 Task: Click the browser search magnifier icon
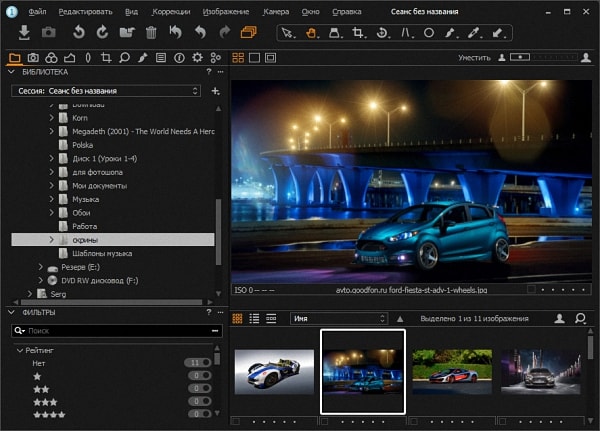coord(580,318)
